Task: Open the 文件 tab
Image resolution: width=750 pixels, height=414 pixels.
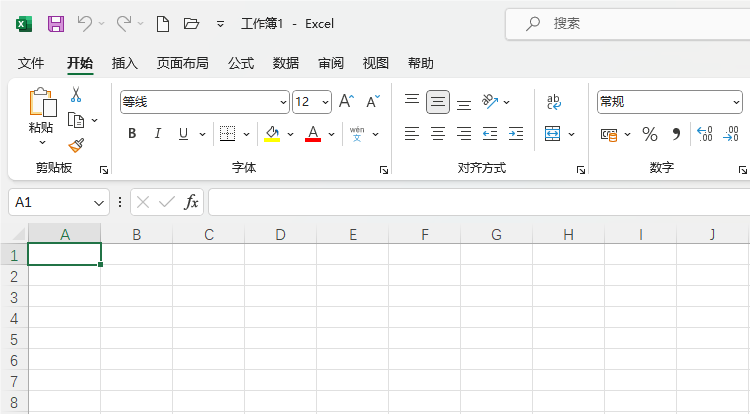Action: 31,63
